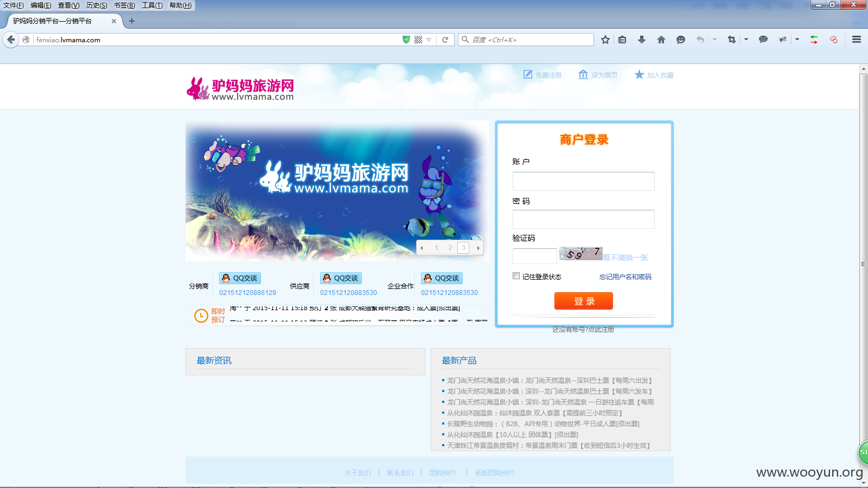This screenshot has height=488, width=868.
Task: Select banner slide 2
Action: [x=450, y=248]
